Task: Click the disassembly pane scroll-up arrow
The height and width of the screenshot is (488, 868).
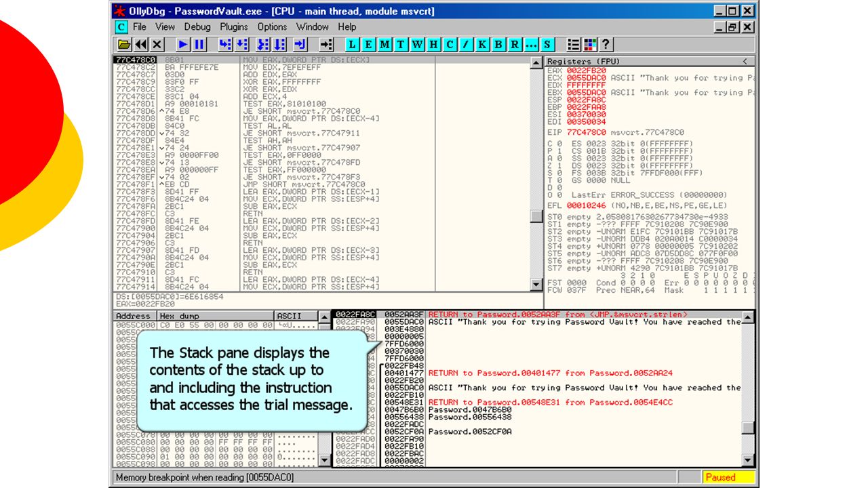Action: tap(536, 62)
